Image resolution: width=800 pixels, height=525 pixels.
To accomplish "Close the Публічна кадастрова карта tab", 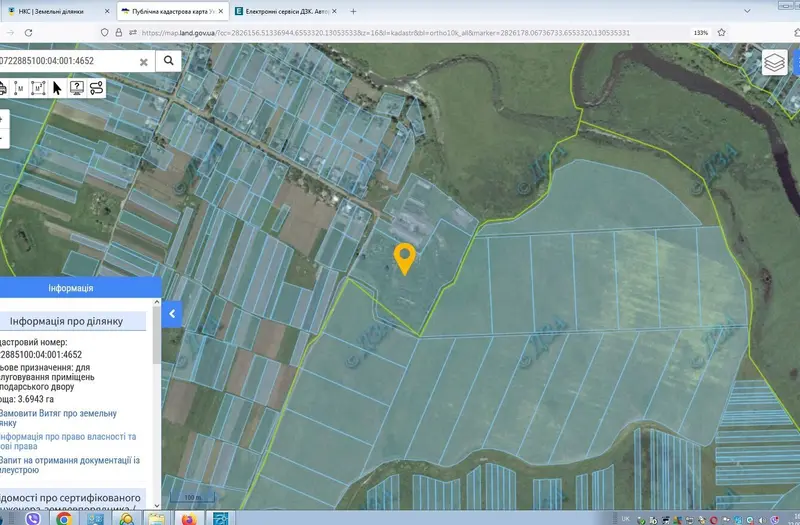I will pos(221,11).
